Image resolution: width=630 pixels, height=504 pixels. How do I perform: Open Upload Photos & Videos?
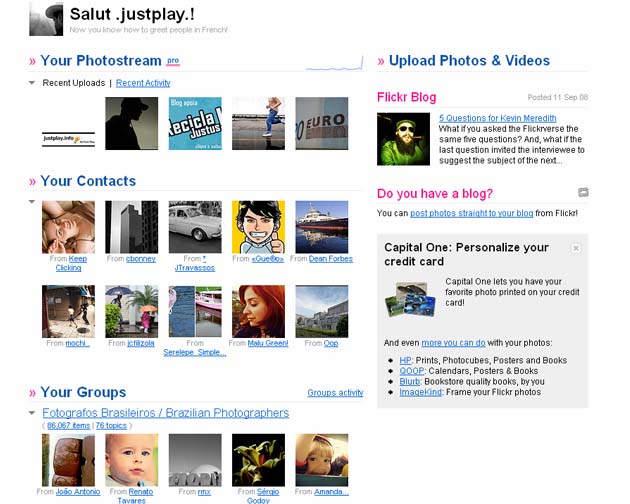[469, 61]
